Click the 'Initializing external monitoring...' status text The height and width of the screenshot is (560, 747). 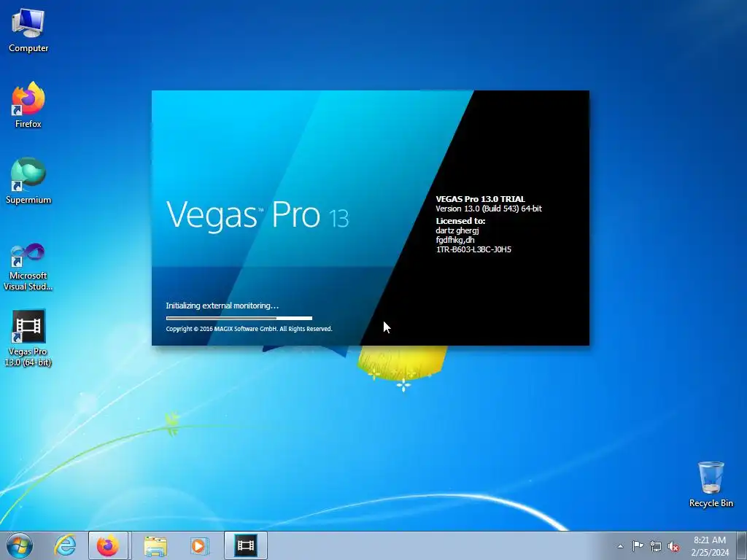click(222, 306)
